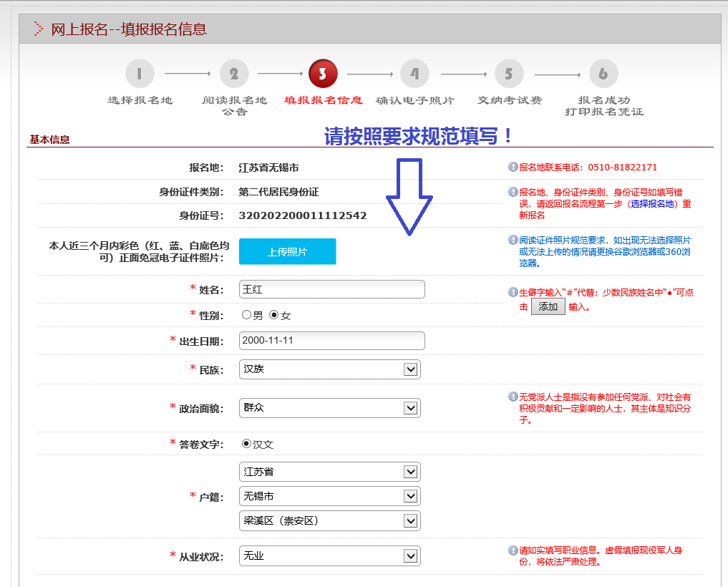Click info icon beside registration phone number
The width and height of the screenshot is (728, 587).
click(513, 167)
